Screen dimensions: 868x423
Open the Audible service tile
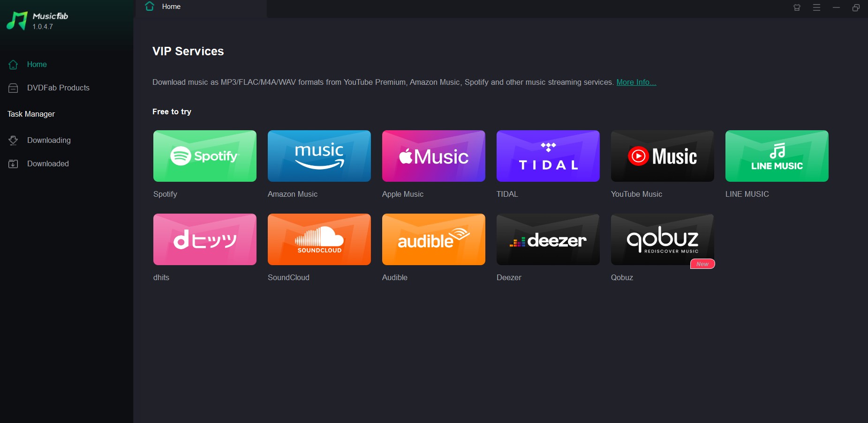(x=434, y=239)
